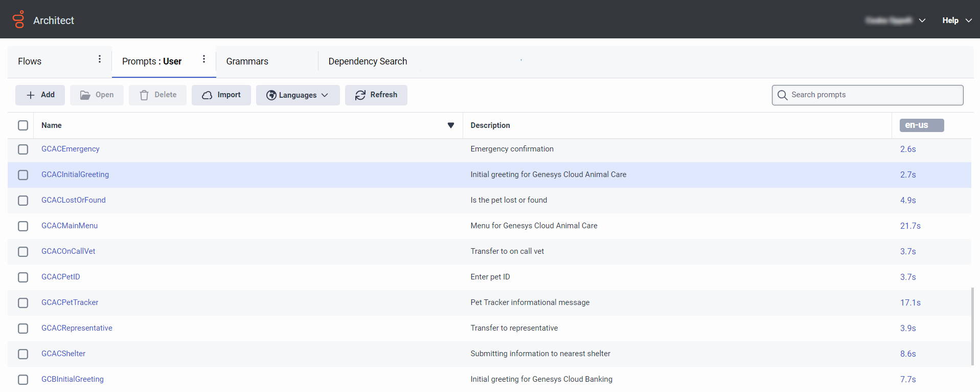Open the GCACLostOrFound prompt link

click(74, 200)
